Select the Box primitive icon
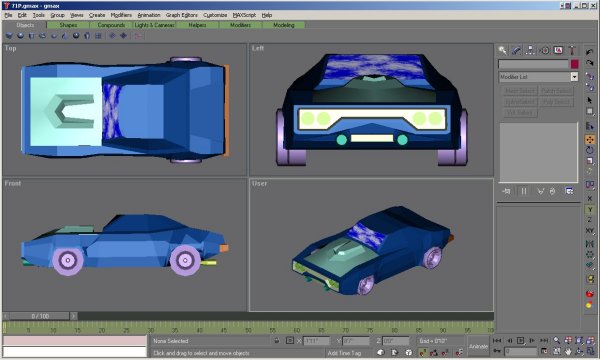 tap(9, 36)
